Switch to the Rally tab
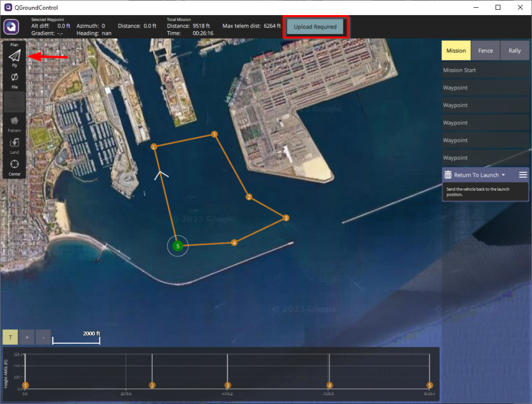Viewport: 532px width, 404px height. 514,51
